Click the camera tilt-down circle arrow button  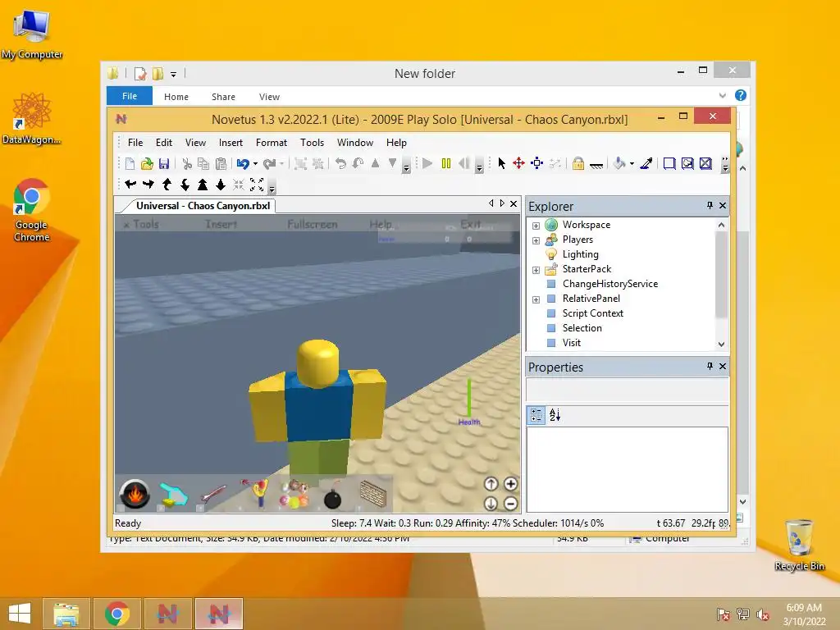point(491,504)
